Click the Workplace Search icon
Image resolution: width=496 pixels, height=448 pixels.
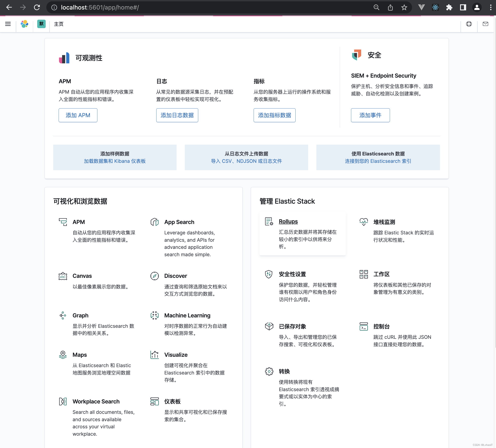[x=63, y=401]
